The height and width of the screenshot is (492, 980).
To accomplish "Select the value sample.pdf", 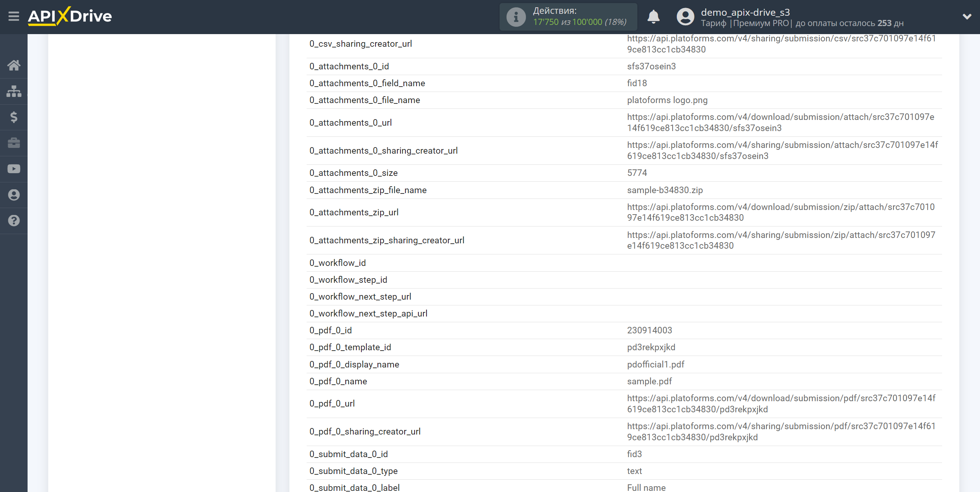I will click(x=650, y=381).
